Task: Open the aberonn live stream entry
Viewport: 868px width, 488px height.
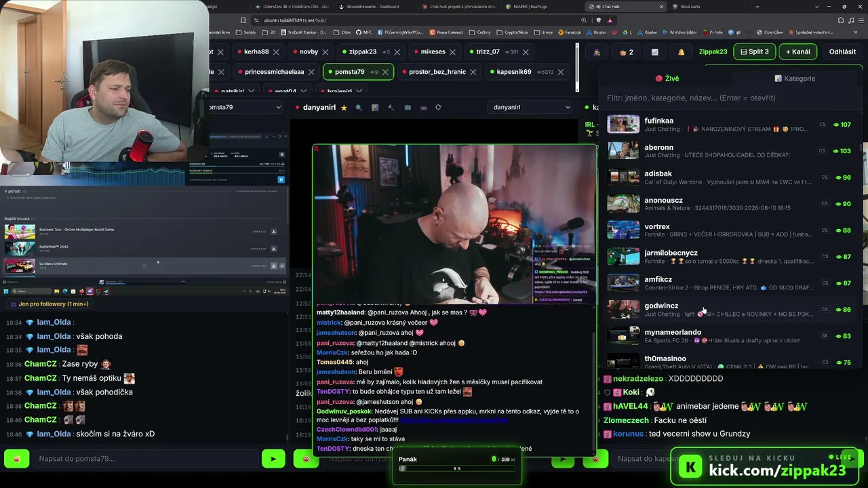Action: pos(730,151)
